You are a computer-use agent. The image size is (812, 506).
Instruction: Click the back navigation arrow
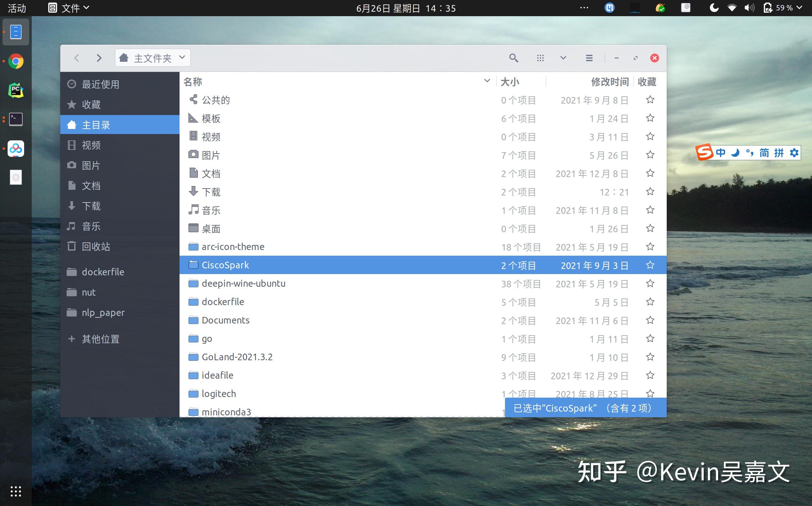77,58
